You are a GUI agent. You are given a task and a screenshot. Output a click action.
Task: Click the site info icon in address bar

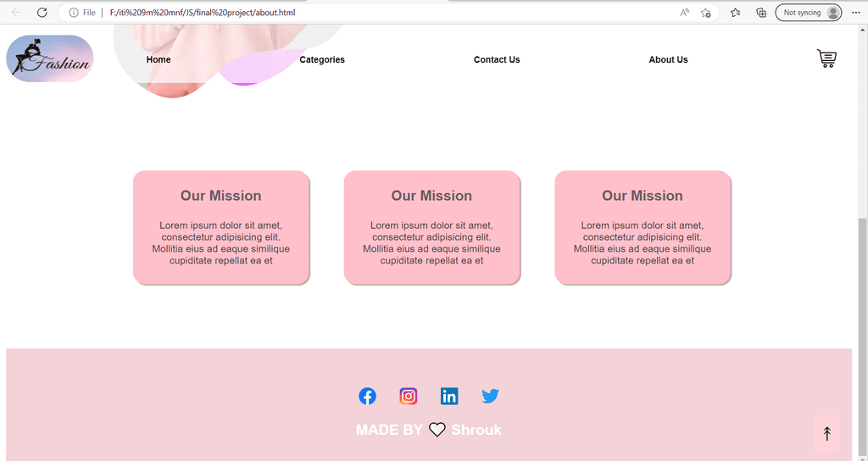click(74, 12)
